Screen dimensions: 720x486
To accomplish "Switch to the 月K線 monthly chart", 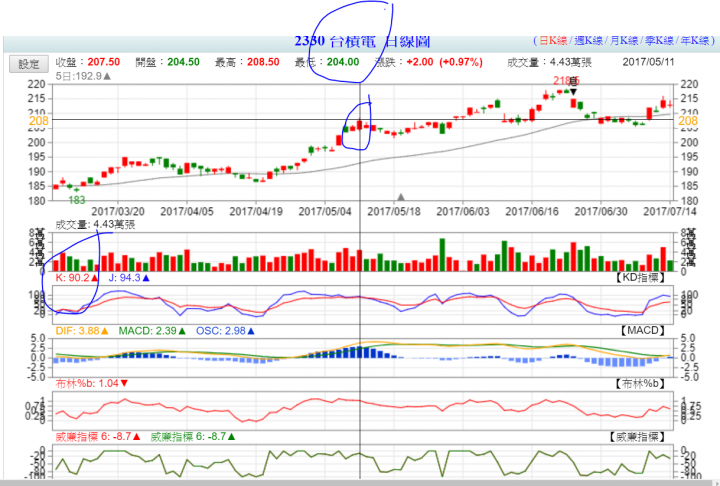I will [x=624, y=40].
